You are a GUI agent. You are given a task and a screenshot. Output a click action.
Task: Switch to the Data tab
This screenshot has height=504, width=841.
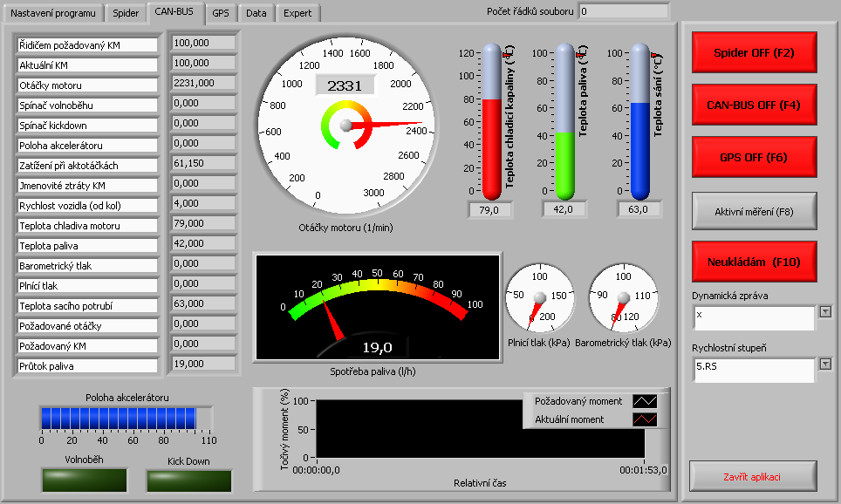click(256, 13)
